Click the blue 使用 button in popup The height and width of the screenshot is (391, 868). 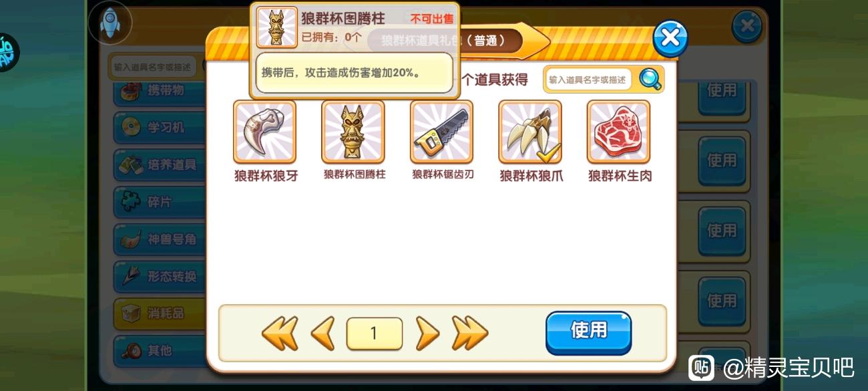point(588,332)
